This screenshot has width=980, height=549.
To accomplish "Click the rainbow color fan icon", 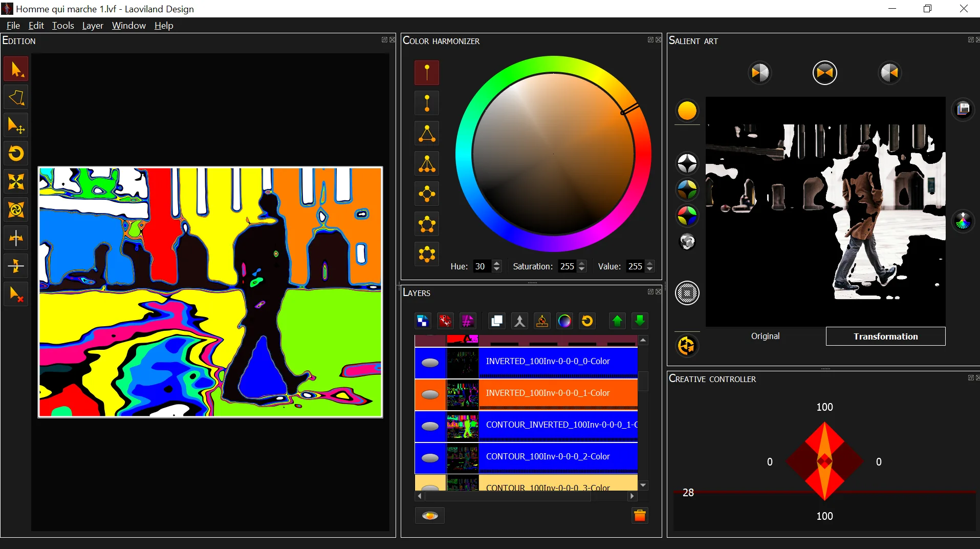I will tap(963, 221).
